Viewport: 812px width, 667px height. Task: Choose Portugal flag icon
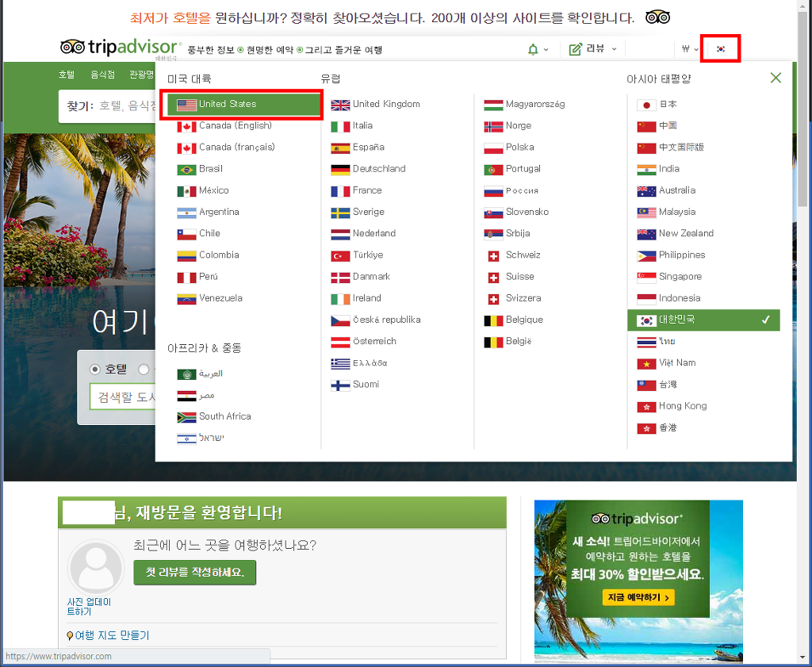[x=493, y=170]
